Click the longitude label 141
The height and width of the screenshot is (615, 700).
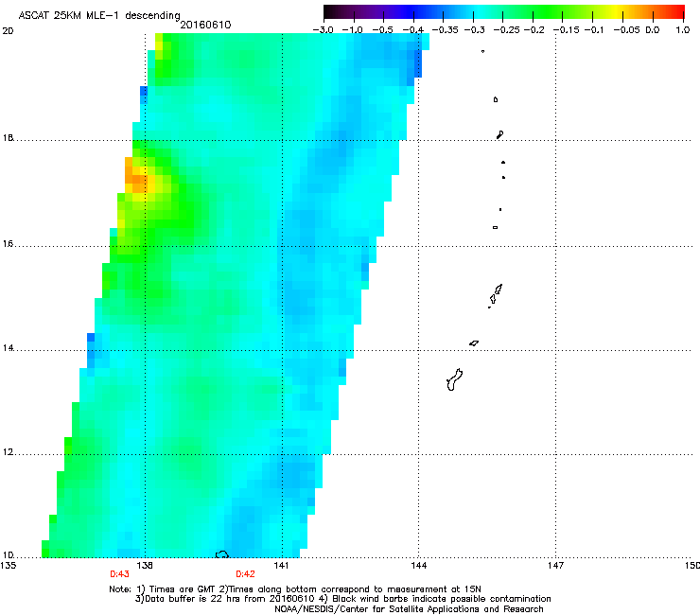click(281, 566)
